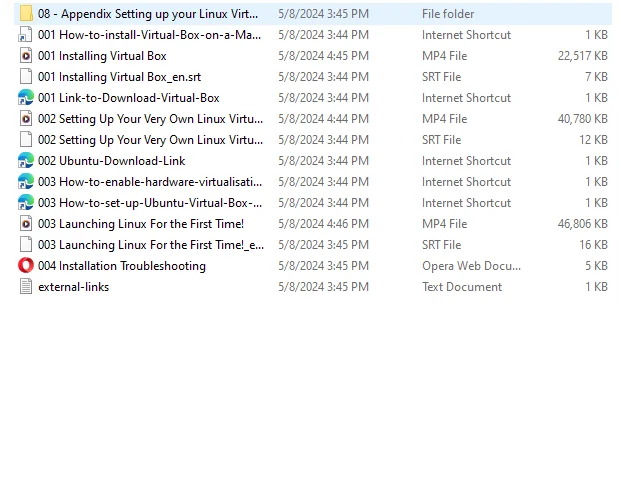The image size is (620, 483).
Task: Click the Edge icon for 003 How-to-enable-hardware-virtualisation
Action: tap(26, 181)
